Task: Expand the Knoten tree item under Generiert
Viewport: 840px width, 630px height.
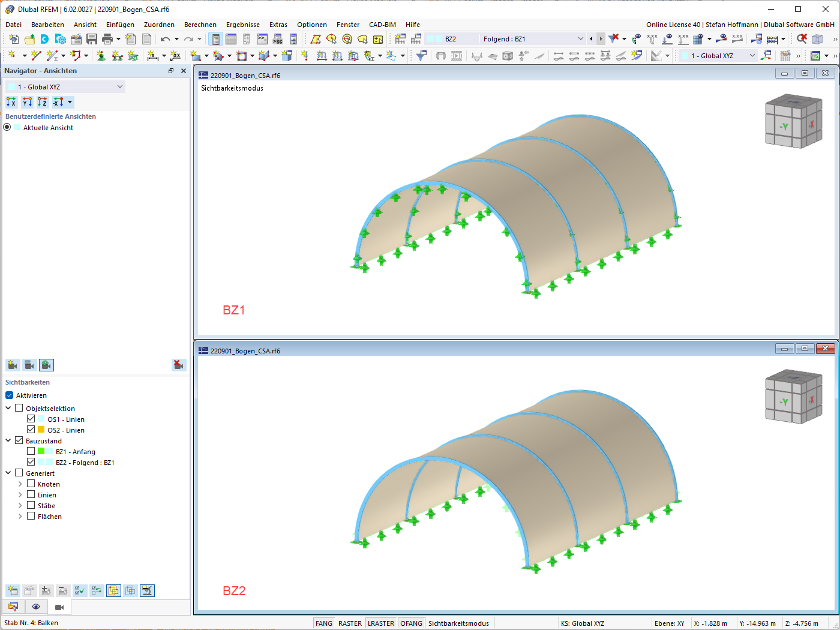Action: [20, 484]
